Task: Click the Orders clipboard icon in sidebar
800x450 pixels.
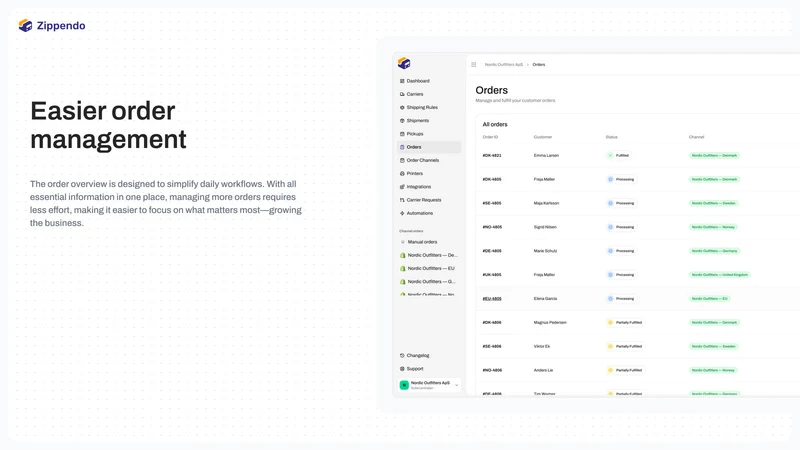Action: click(402, 147)
